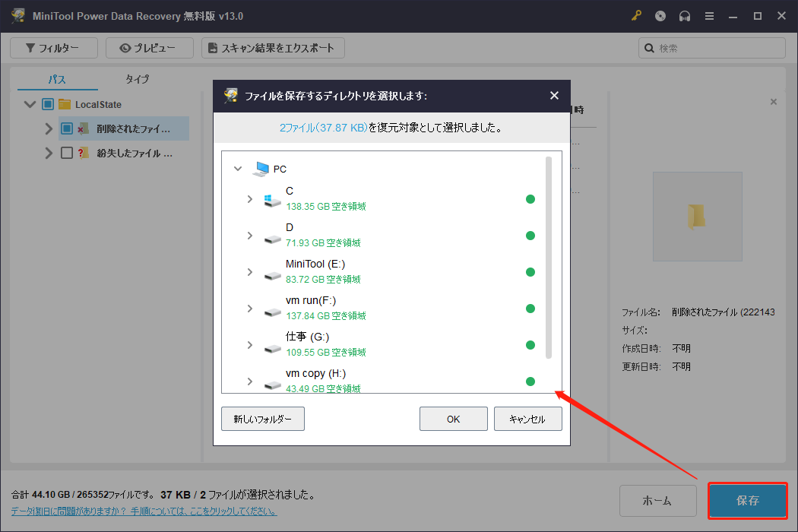This screenshot has height=532, width=798.
Task: Click スキャン結果をエクスポート button
Action: coord(273,48)
